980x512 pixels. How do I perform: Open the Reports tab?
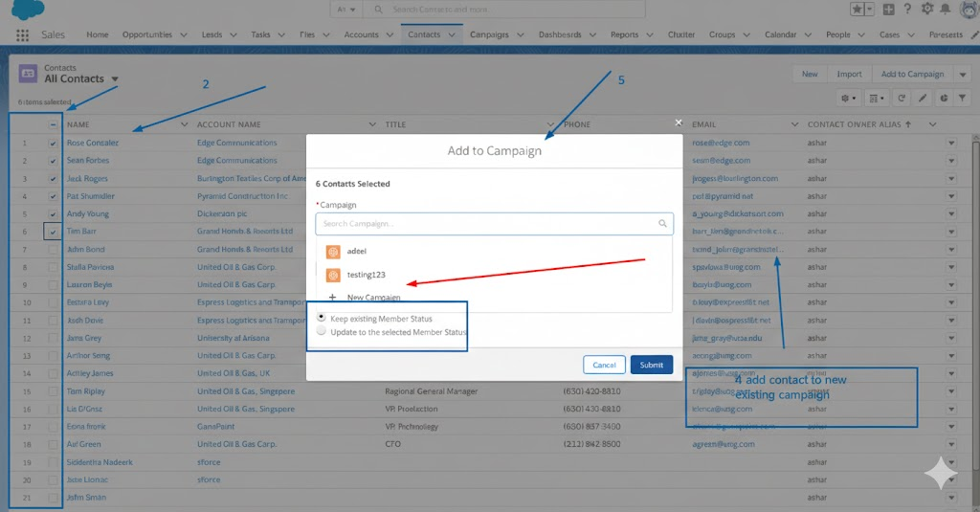click(x=624, y=35)
